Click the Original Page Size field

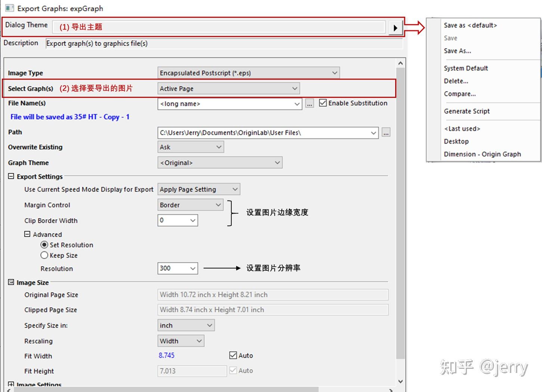273,295
